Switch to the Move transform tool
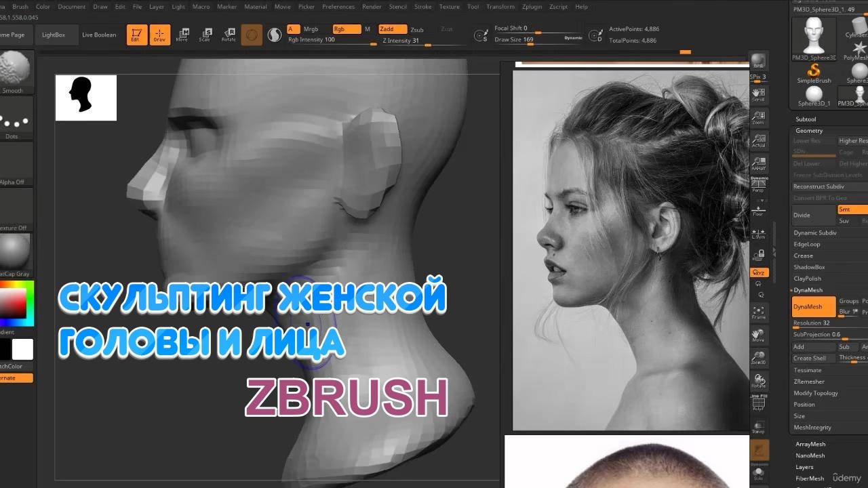 182,35
